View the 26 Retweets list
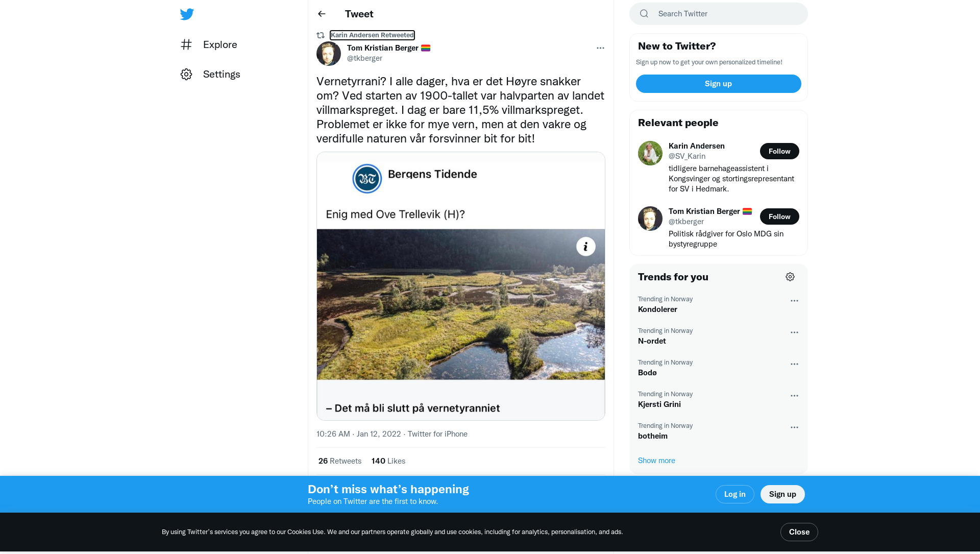 [340, 461]
